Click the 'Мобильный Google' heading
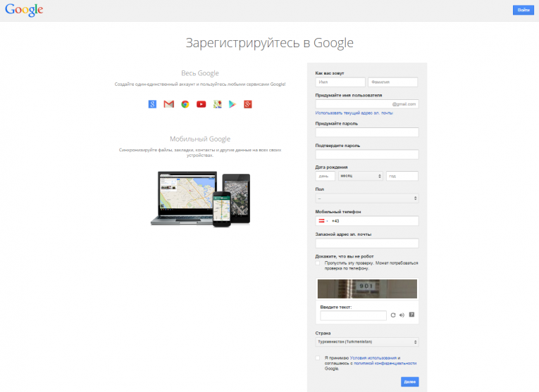The height and width of the screenshot is (392, 539). click(x=200, y=139)
